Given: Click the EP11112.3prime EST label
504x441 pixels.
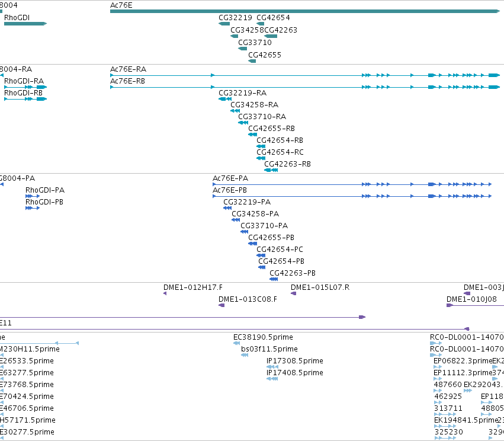Looking at the screenshot, I should pyautogui.click(x=463, y=373).
